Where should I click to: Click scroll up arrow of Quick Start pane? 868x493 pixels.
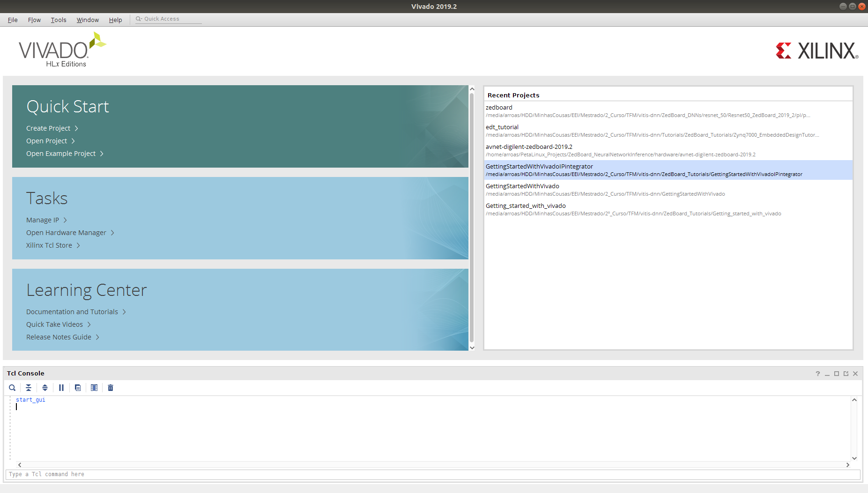[472, 89]
